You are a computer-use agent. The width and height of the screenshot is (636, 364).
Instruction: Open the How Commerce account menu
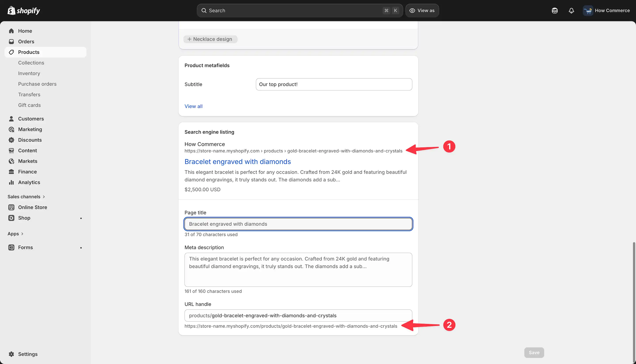[x=606, y=11]
